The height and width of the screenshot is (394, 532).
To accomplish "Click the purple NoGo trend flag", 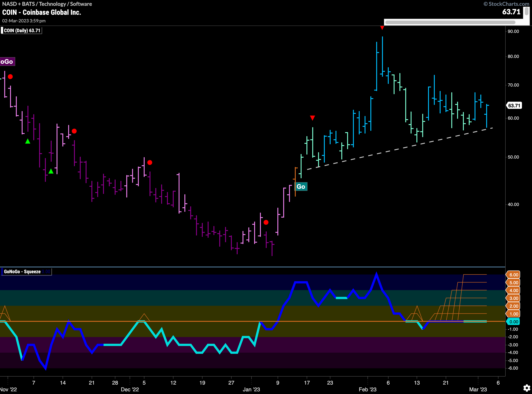I will click(7, 61).
